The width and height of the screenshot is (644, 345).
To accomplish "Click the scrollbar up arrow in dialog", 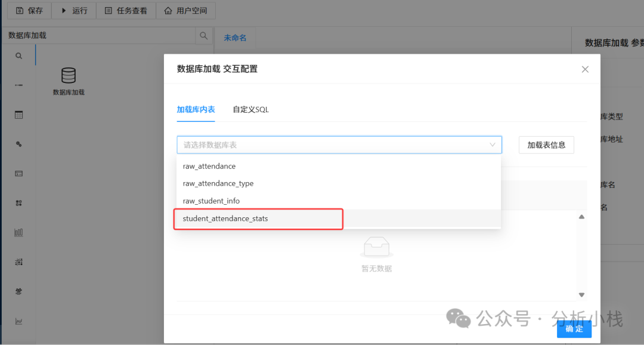I will click(581, 217).
